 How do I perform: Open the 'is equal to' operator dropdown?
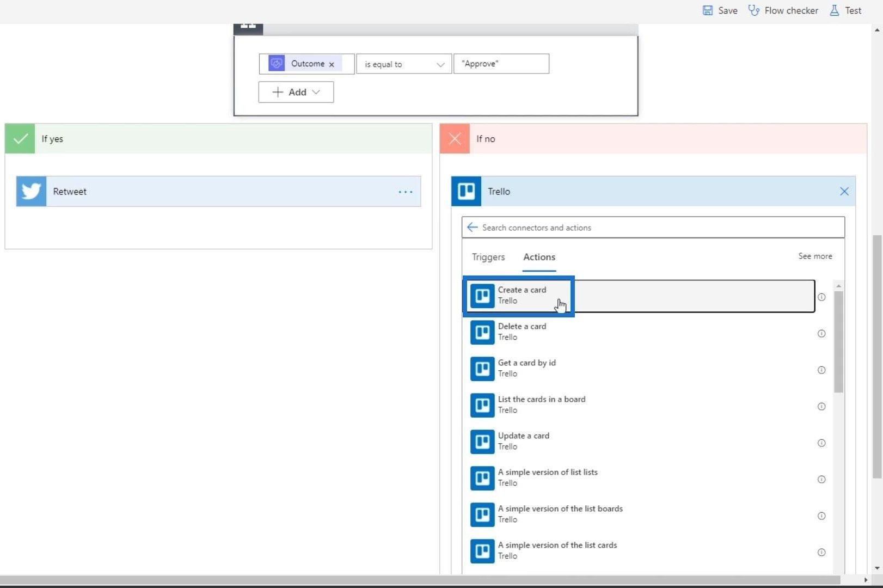click(x=404, y=64)
